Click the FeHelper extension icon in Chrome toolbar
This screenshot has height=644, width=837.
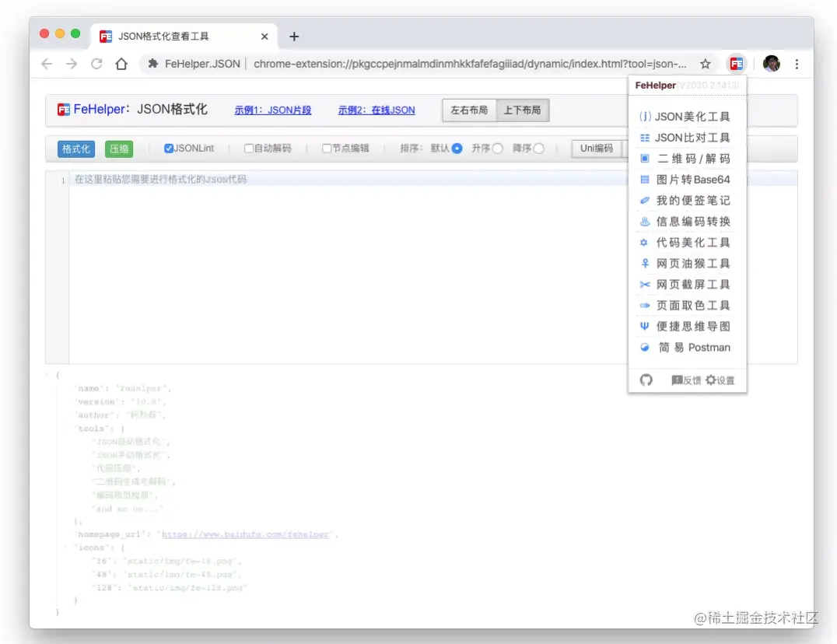pyautogui.click(x=736, y=64)
